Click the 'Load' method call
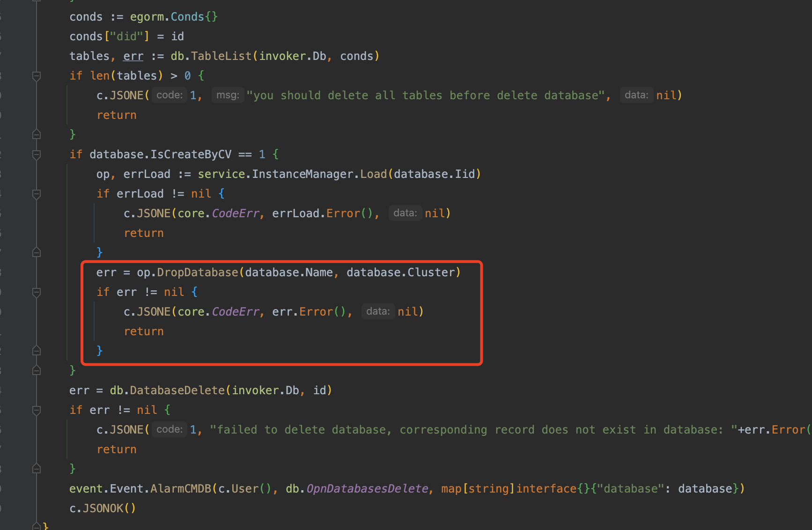Viewport: 812px width, 530px height. pyautogui.click(x=374, y=174)
